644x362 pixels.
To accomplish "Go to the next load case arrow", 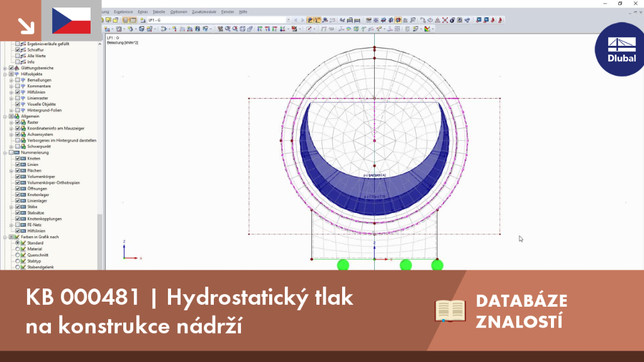I will (303, 20).
